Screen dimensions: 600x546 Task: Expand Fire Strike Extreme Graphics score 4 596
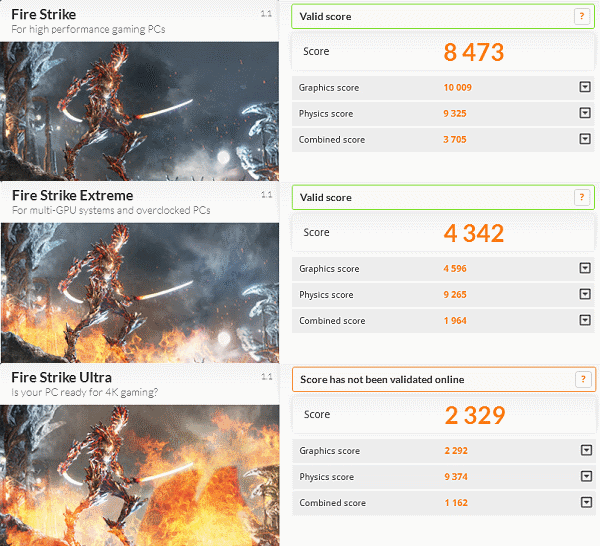tap(585, 268)
